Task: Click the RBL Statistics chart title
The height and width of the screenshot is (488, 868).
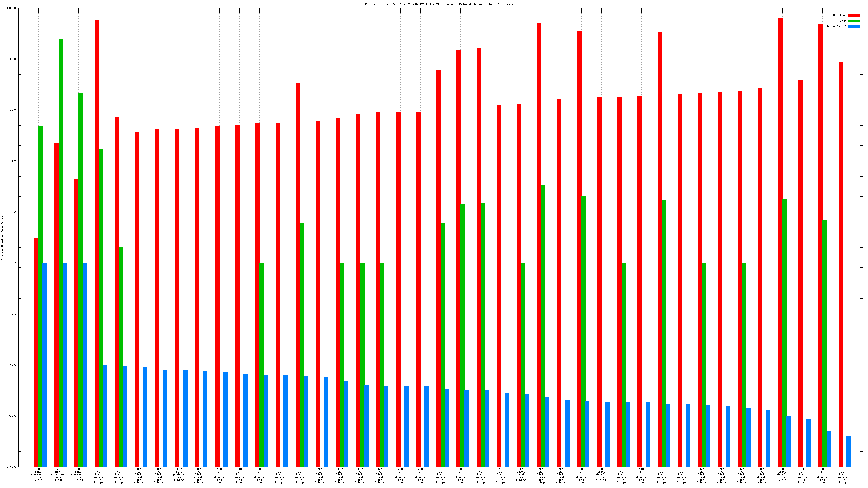Action: coord(440,4)
